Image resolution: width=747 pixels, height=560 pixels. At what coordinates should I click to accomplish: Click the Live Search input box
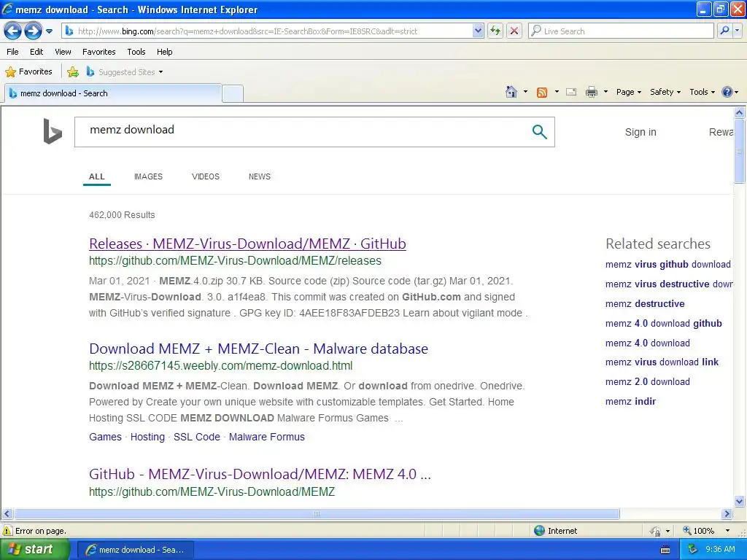coord(621,31)
